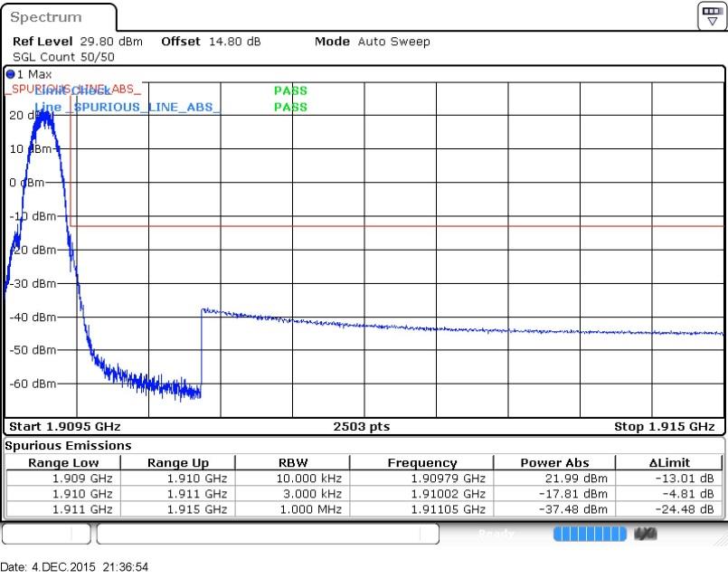Select the Spurious Emissions table title
The width and height of the screenshot is (728, 588).
point(68,446)
